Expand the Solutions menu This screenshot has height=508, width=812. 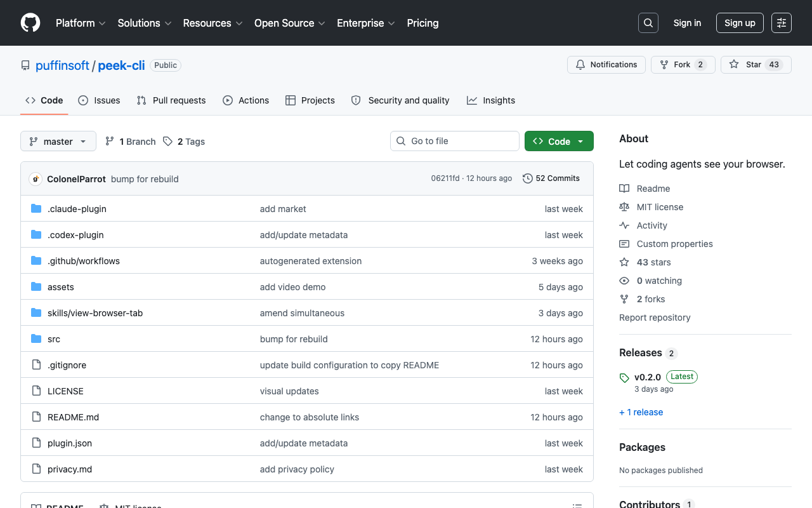point(145,23)
